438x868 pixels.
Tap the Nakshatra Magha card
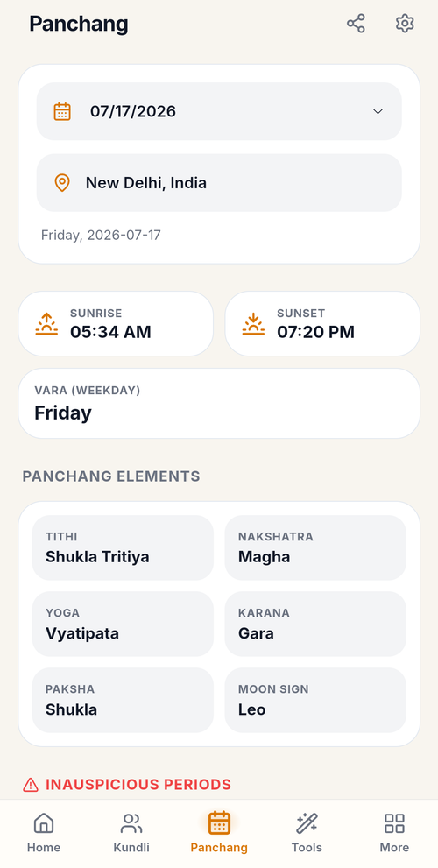tap(315, 547)
